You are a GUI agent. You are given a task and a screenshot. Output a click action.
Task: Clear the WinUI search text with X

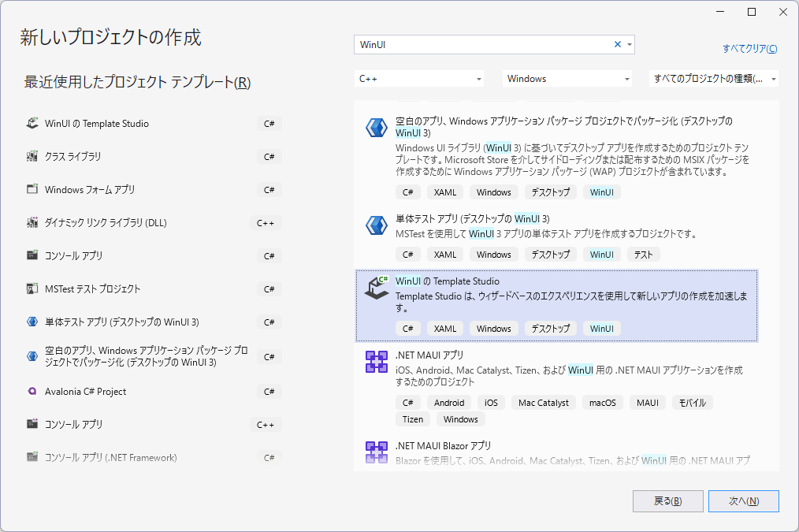[618, 44]
